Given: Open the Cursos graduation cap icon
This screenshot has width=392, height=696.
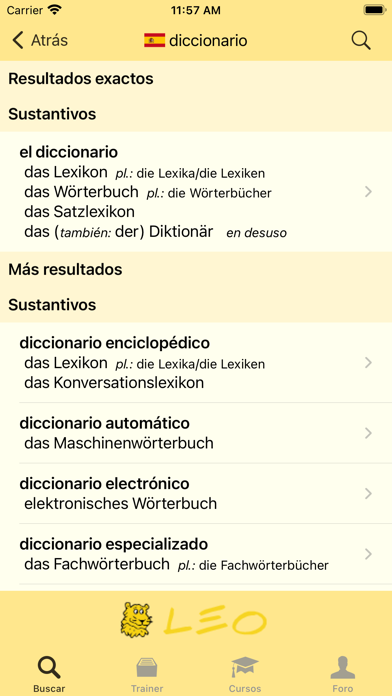Looking at the screenshot, I should (245, 668).
